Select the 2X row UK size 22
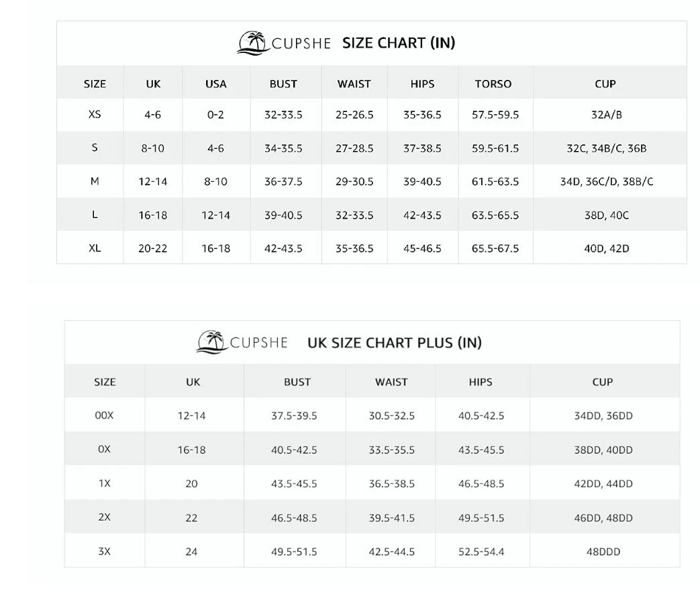 pos(191,518)
